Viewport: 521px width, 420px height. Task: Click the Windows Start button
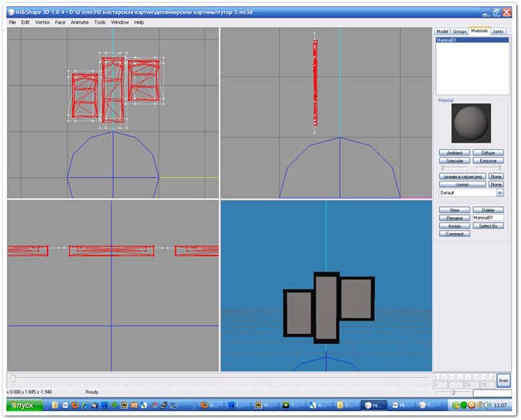(25, 406)
